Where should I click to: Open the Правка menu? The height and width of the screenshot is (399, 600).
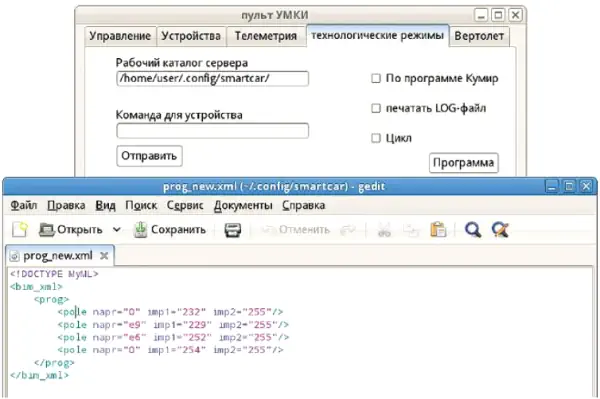tap(66, 205)
